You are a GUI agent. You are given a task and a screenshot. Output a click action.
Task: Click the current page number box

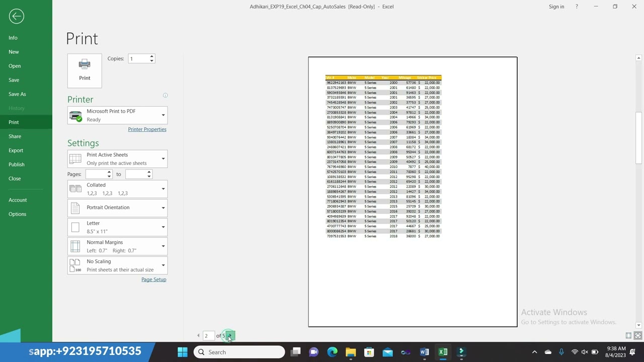click(208, 336)
